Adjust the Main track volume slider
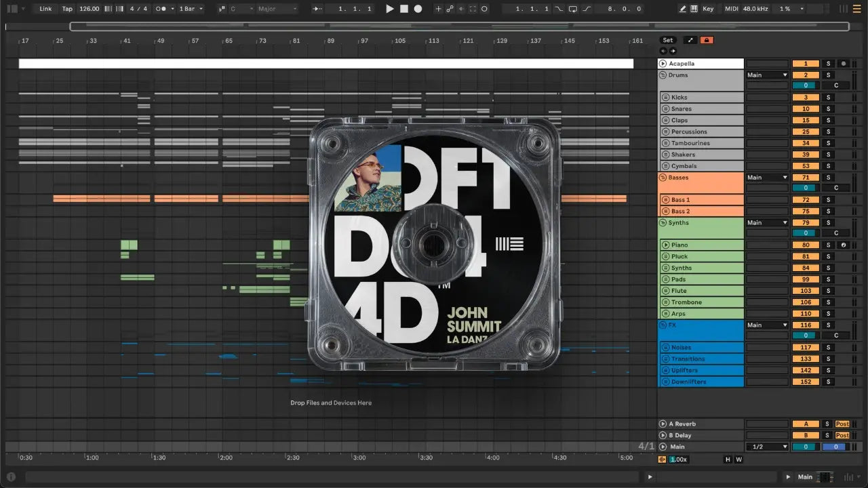Image resolution: width=868 pixels, height=488 pixels. (x=805, y=447)
